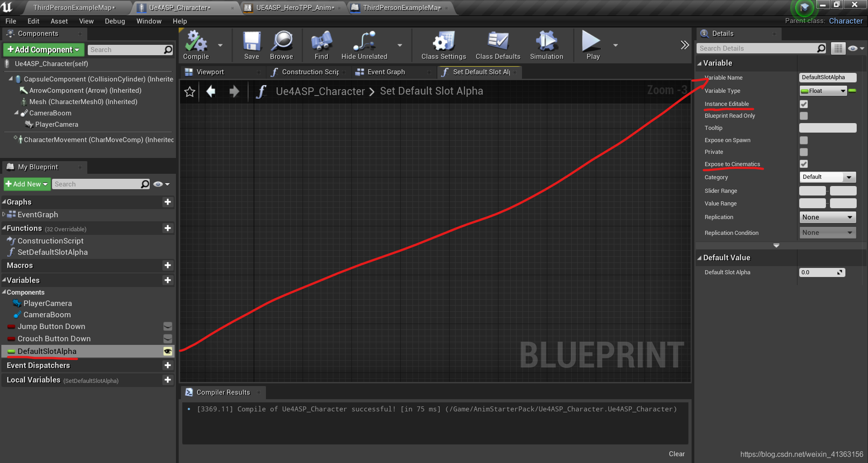Viewport: 868px width, 463px height.
Task: Open Class Settings
Action: pos(443,45)
